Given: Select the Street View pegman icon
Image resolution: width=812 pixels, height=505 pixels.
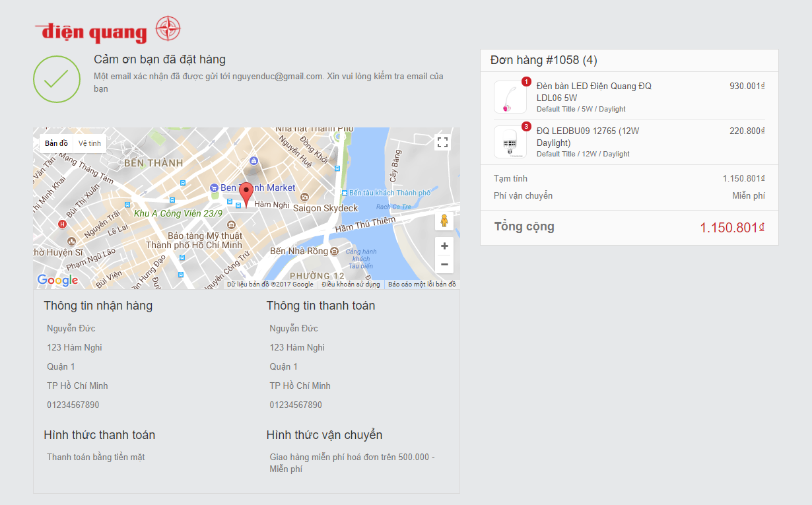Looking at the screenshot, I should tap(444, 220).
